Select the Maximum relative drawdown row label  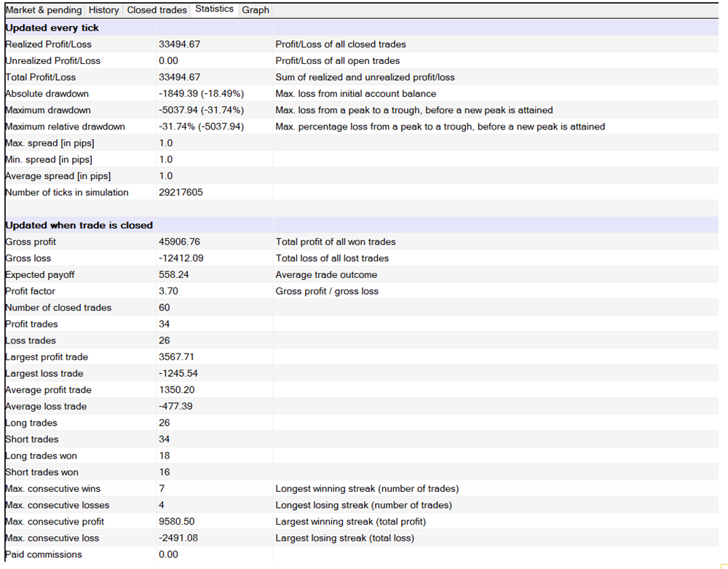tap(65, 127)
